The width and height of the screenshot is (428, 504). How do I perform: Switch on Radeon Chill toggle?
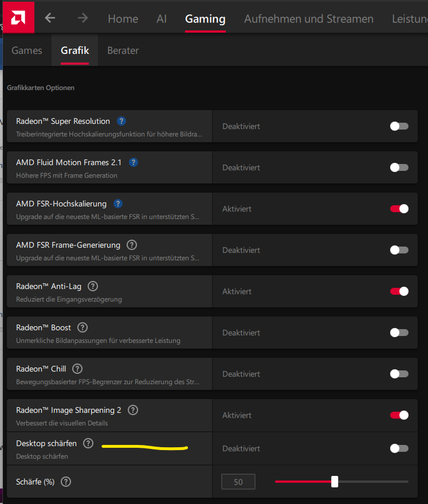pyautogui.click(x=399, y=374)
